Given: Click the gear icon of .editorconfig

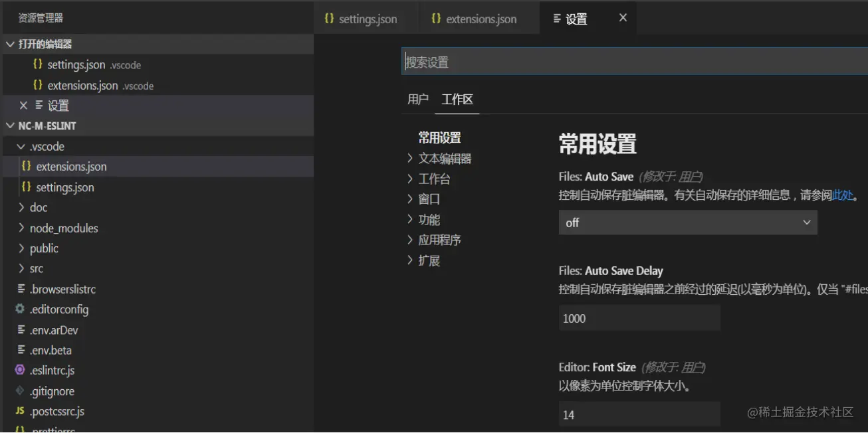Looking at the screenshot, I should point(20,309).
